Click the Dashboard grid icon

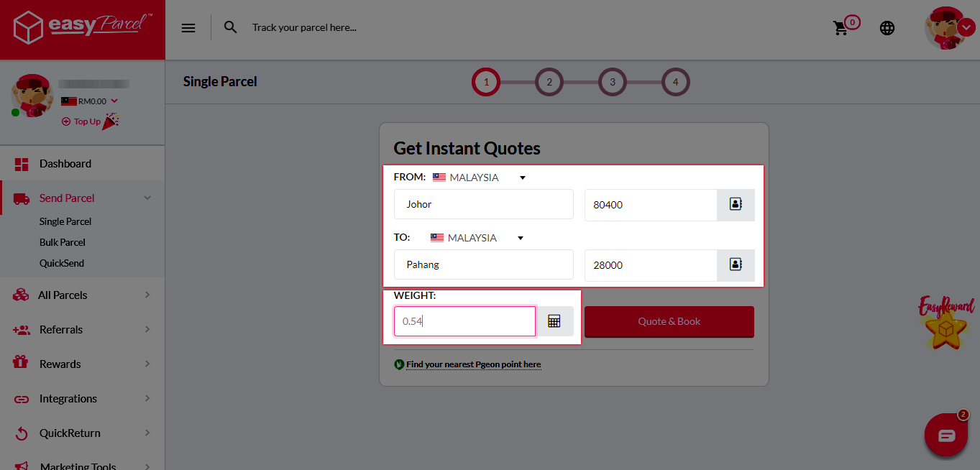22,164
